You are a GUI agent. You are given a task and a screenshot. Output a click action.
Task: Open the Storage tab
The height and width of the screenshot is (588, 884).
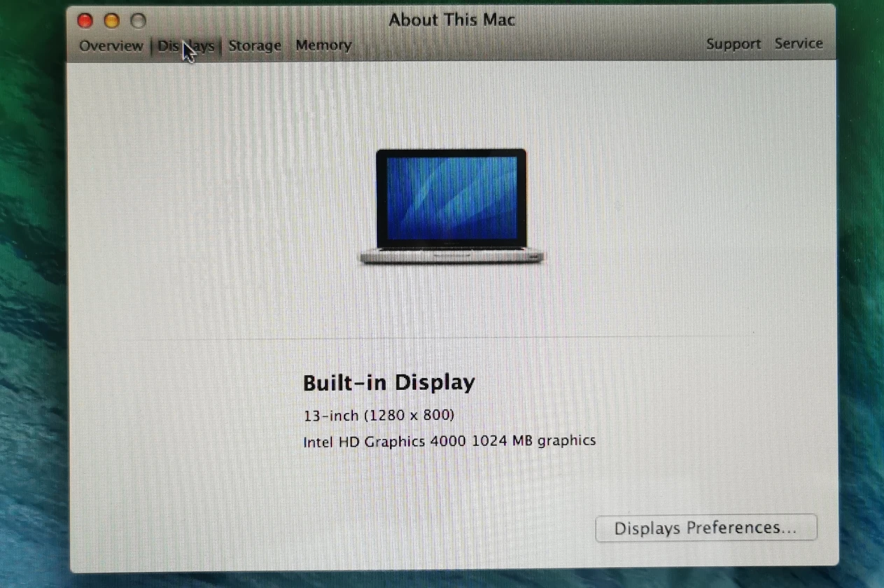[255, 46]
